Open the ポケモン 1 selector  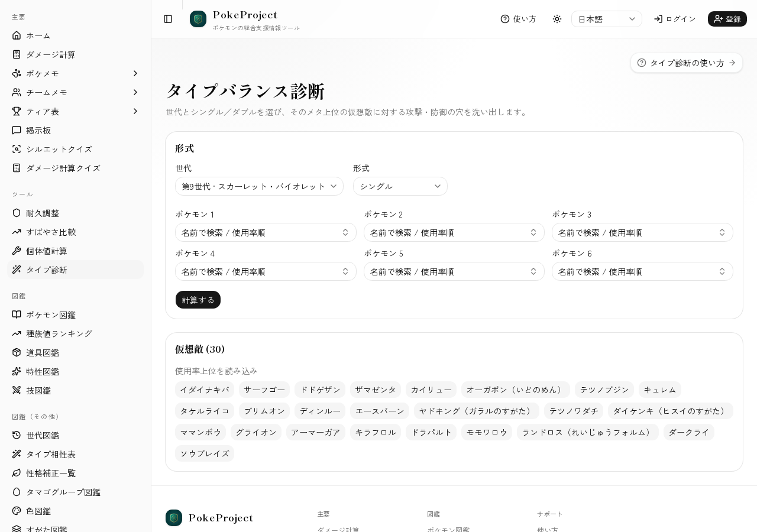266,232
